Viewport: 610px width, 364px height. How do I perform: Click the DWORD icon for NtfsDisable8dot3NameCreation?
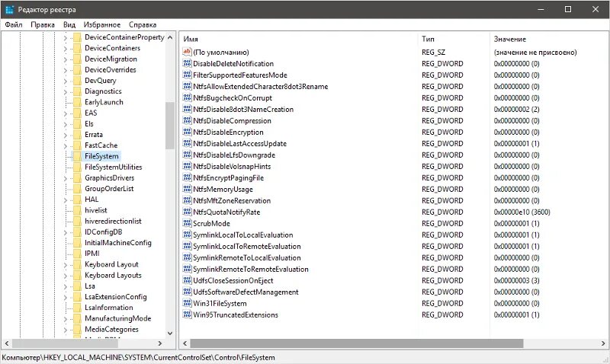coord(187,109)
